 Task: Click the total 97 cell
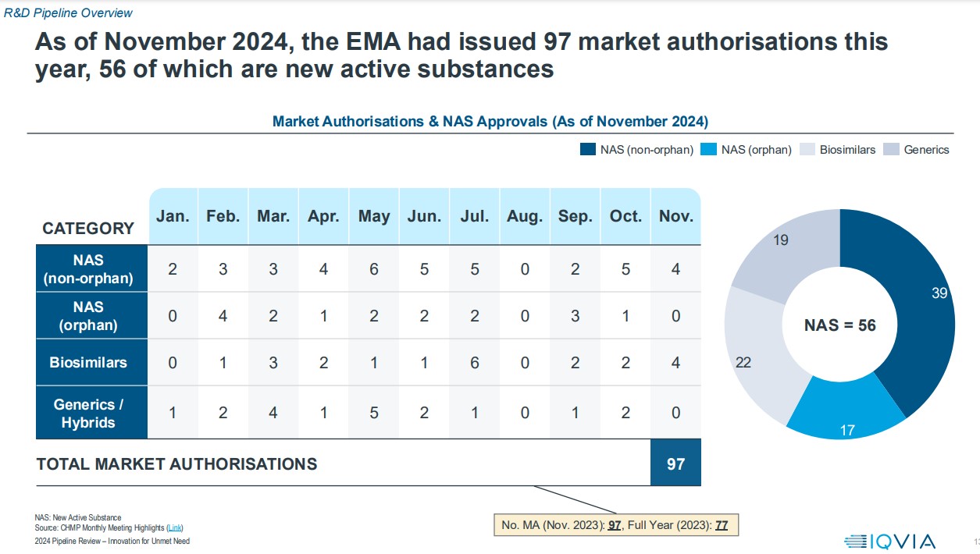675,463
